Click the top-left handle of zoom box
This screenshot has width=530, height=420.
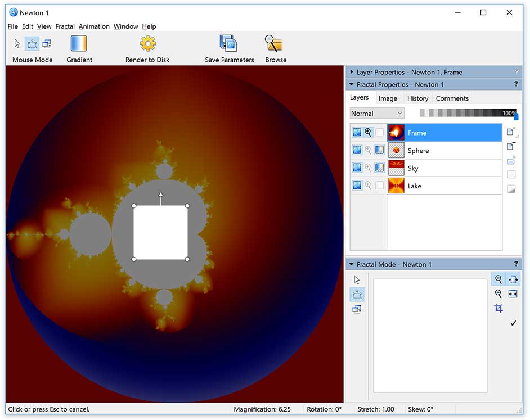134,206
